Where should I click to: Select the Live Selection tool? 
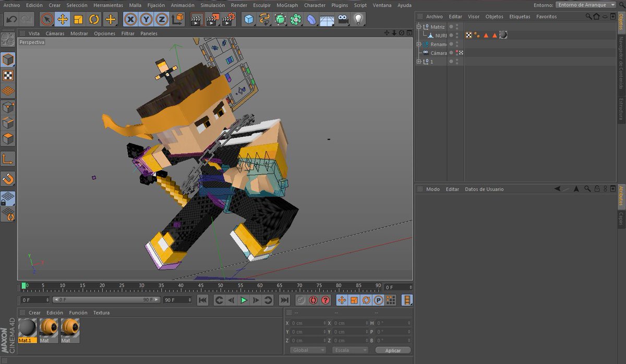(x=47, y=20)
